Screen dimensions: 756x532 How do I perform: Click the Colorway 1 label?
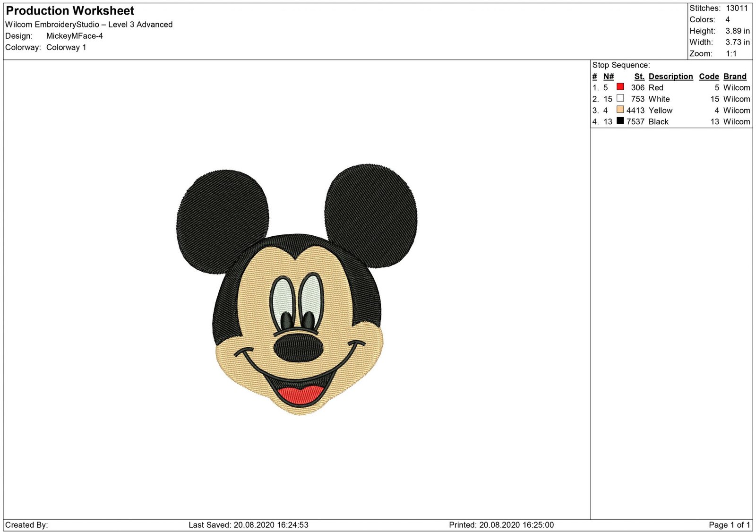(x=66, y=47)
